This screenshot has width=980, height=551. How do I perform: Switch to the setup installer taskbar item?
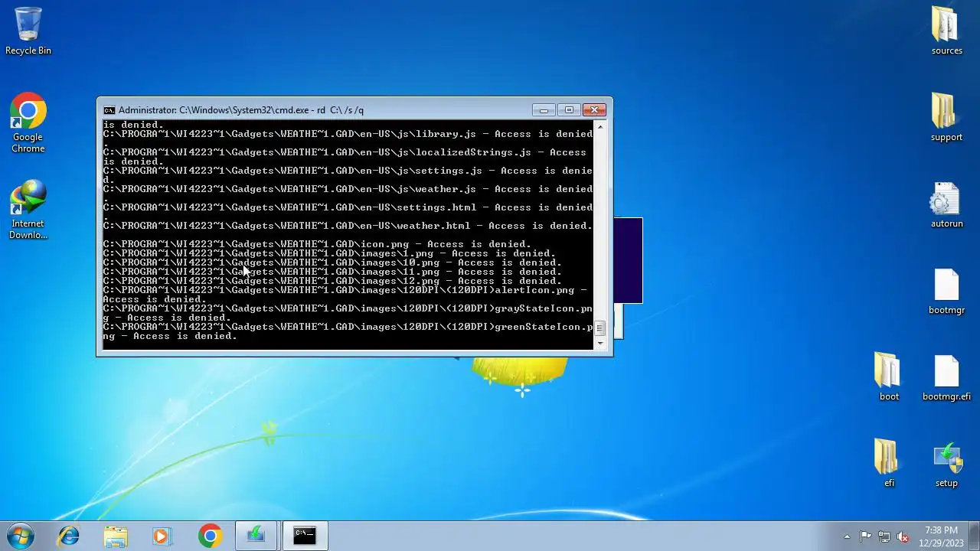pyautogui.click(x=256, y=536)
